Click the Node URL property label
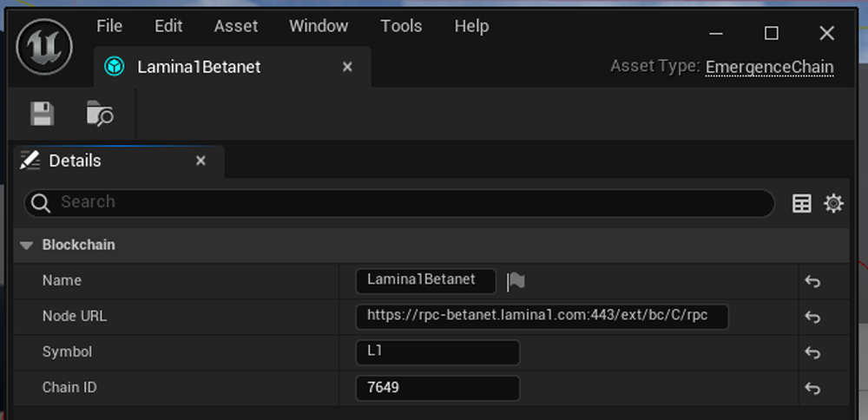Screen dimensions: 868x420 click(75, 317)
